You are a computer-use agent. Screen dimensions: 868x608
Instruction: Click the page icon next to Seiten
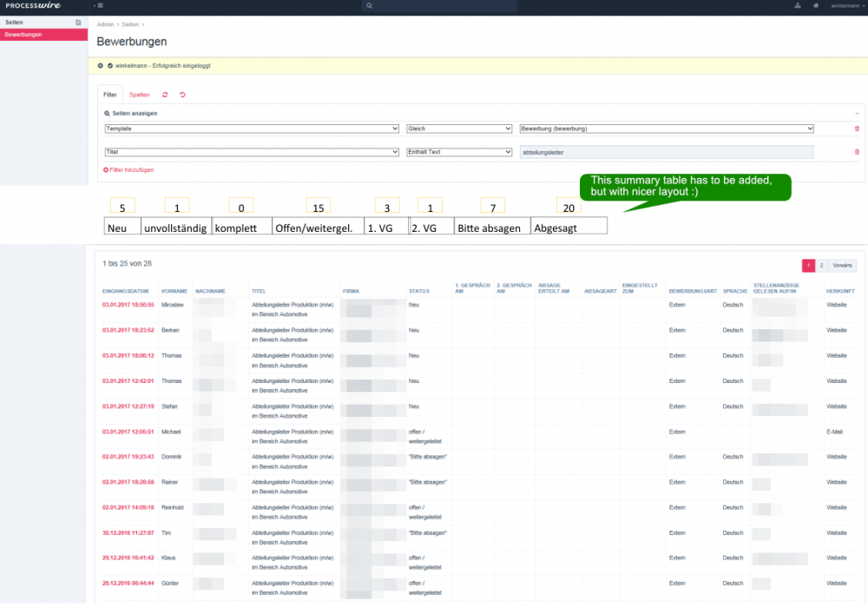78,22
